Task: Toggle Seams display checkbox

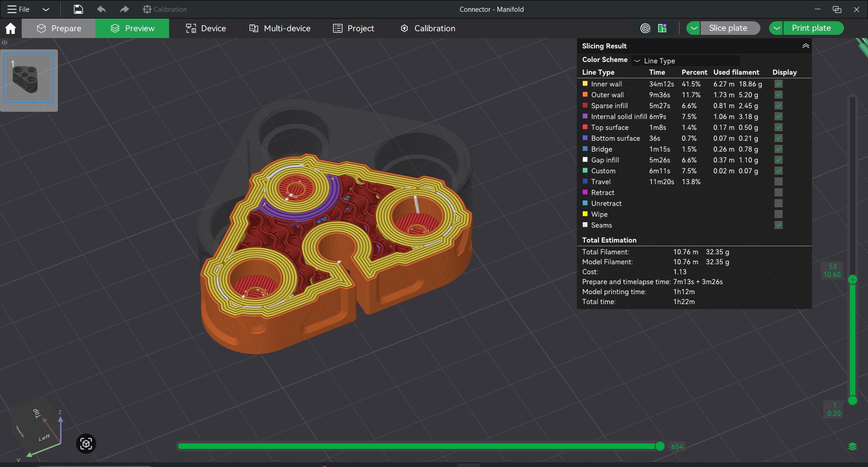Action: coord(778,225)
